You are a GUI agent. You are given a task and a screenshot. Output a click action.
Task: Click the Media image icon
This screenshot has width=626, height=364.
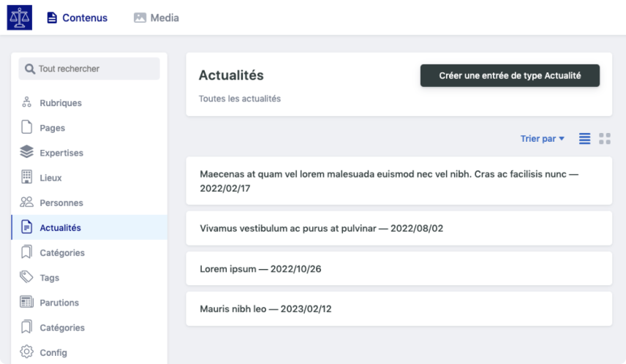point(140,18)
